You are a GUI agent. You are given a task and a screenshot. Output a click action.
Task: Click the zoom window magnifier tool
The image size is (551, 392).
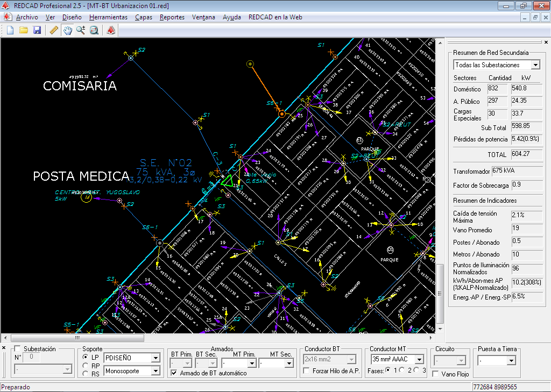(94, 30)
